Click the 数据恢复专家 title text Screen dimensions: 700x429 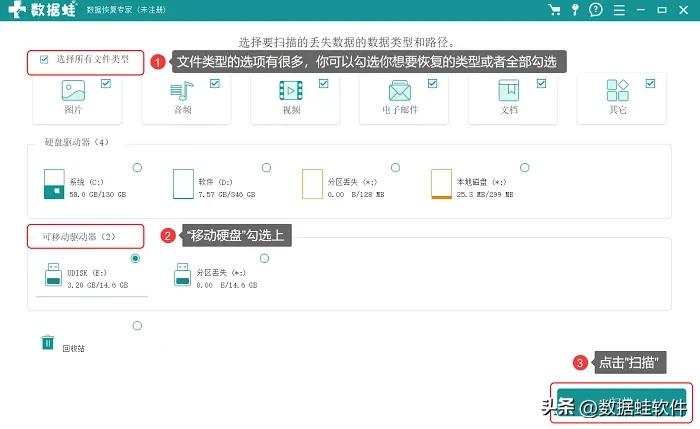125,10
